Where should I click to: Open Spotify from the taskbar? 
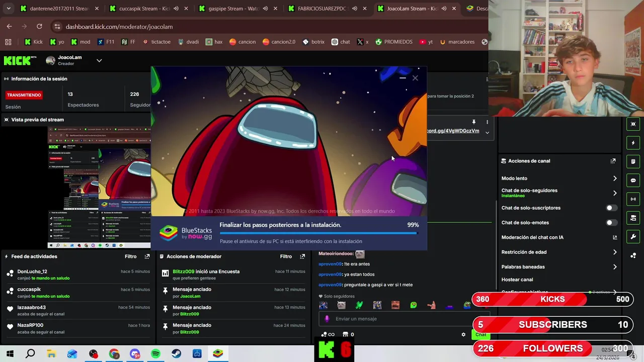pyautogui.click(x=155, y=354)
